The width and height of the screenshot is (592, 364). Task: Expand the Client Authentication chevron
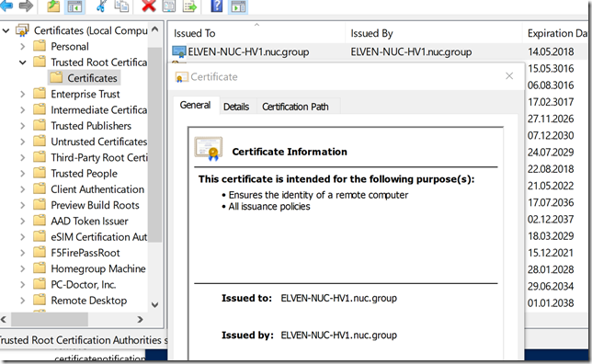pos(23,188)
